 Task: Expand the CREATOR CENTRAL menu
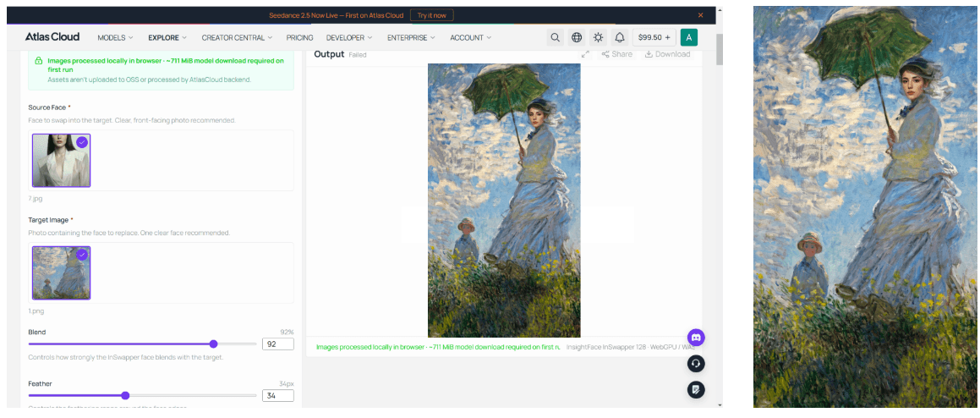237,37
